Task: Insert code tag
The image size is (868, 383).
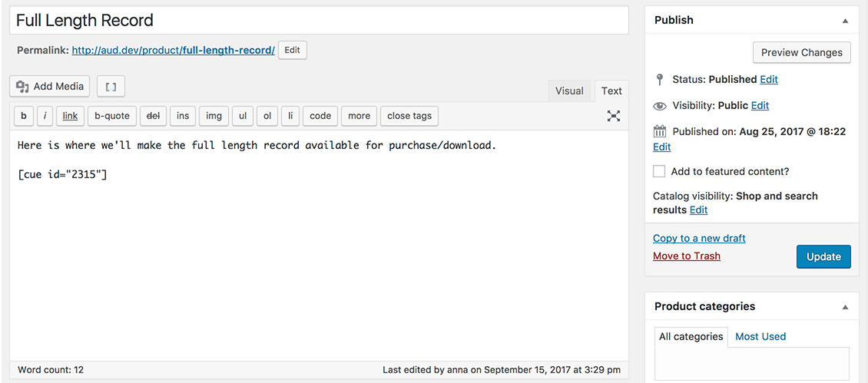Action: click(320, 116)
